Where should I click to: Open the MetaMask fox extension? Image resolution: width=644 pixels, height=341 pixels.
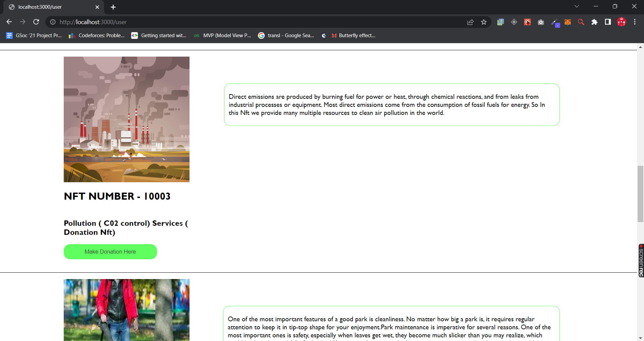[568, 22]
